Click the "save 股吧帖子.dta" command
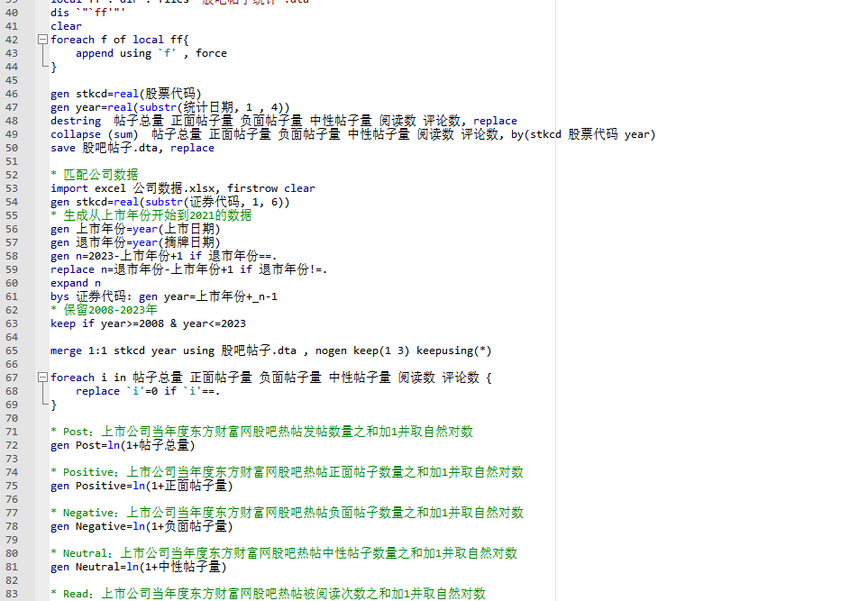The width and height of the screenshot is (868, 601). (132, 148)
